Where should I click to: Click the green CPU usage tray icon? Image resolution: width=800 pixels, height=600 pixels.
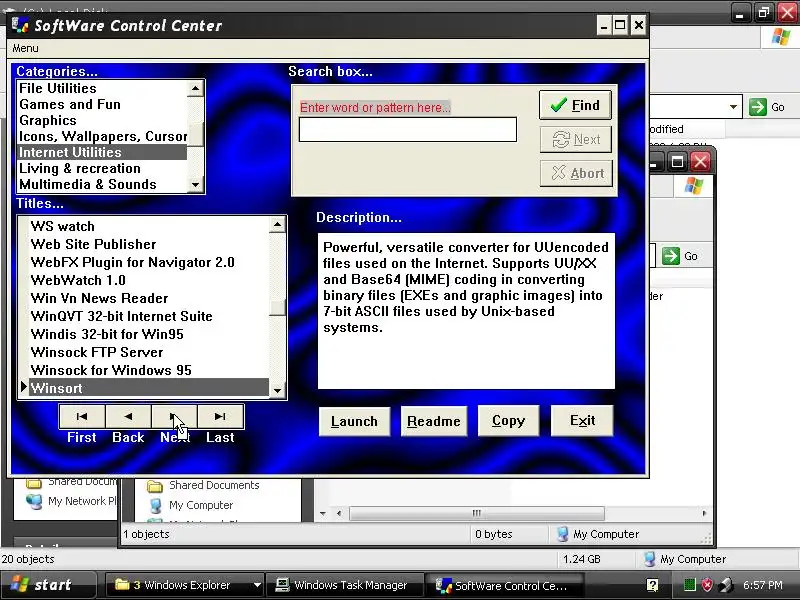pos(690,585)
